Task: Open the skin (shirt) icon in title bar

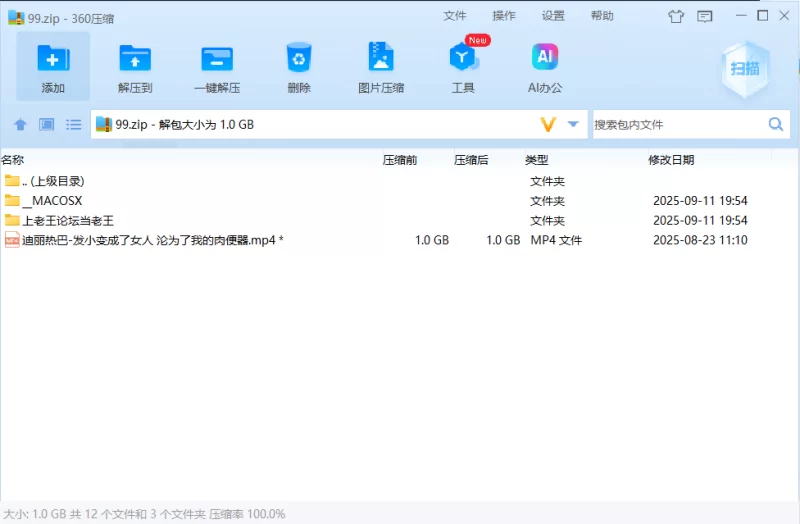Action: (x=676, y=16)
